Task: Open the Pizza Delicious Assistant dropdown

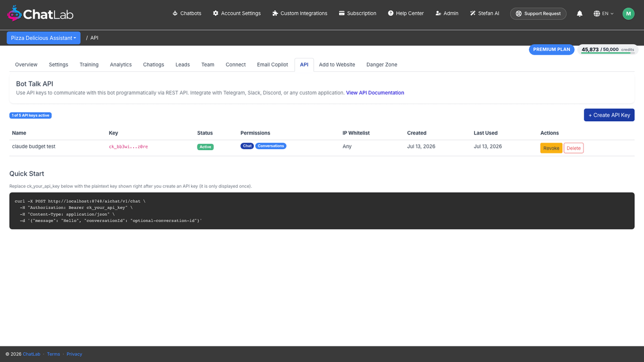Action: tap(43, 38)
